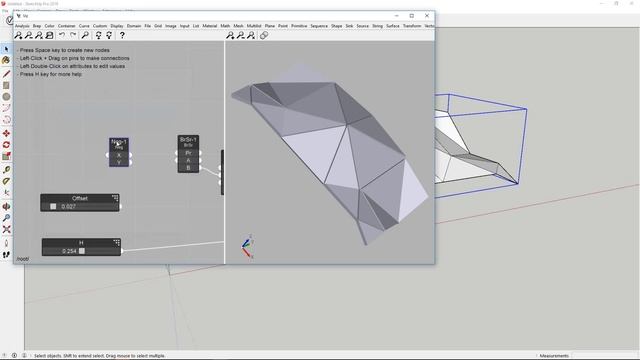640x360 pixels.
Task: Click the /root/ path label
Action: [x=23, y=259]
